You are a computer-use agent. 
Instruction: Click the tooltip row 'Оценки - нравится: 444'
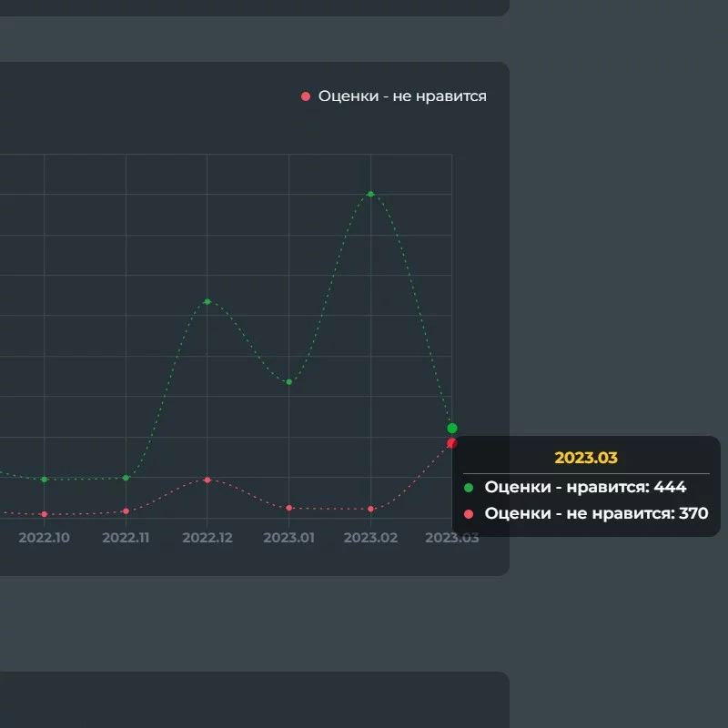tap(575, 487)
